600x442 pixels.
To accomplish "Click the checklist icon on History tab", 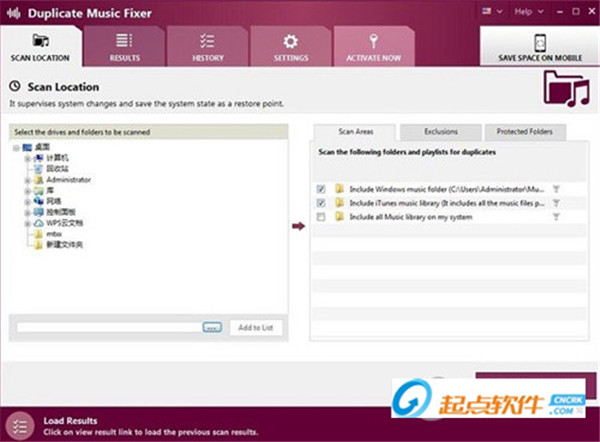I will tap(208, 41).
